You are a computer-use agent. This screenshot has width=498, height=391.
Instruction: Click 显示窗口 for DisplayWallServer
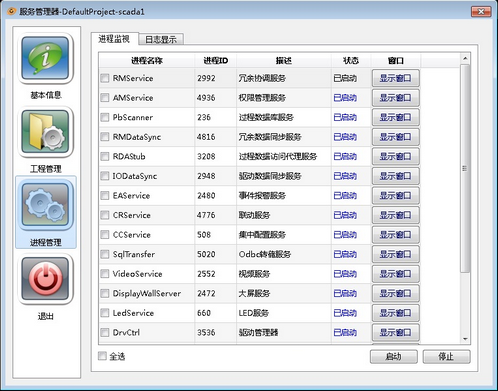pos(395,293)
